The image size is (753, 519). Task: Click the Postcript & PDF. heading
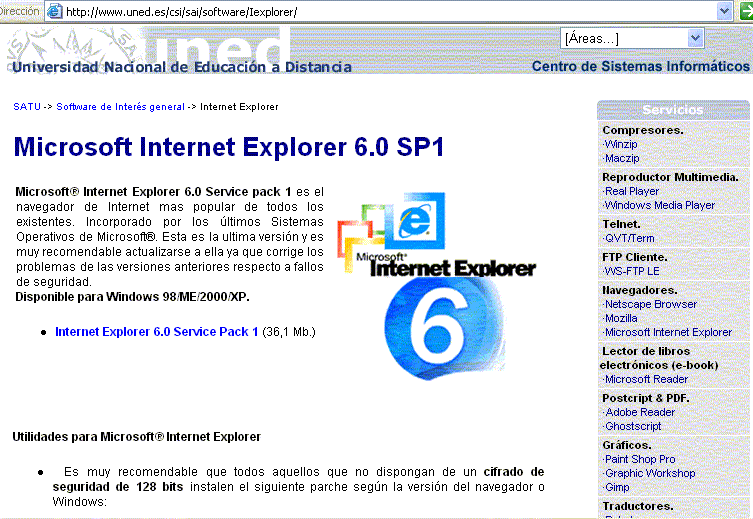pos(646,398)
